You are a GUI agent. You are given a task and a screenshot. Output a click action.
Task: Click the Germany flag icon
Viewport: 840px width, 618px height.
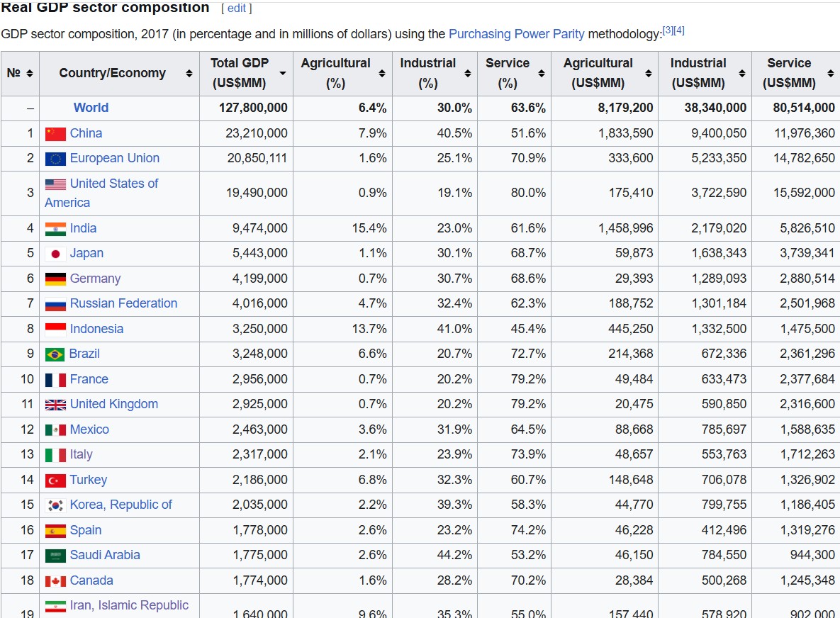55,279
